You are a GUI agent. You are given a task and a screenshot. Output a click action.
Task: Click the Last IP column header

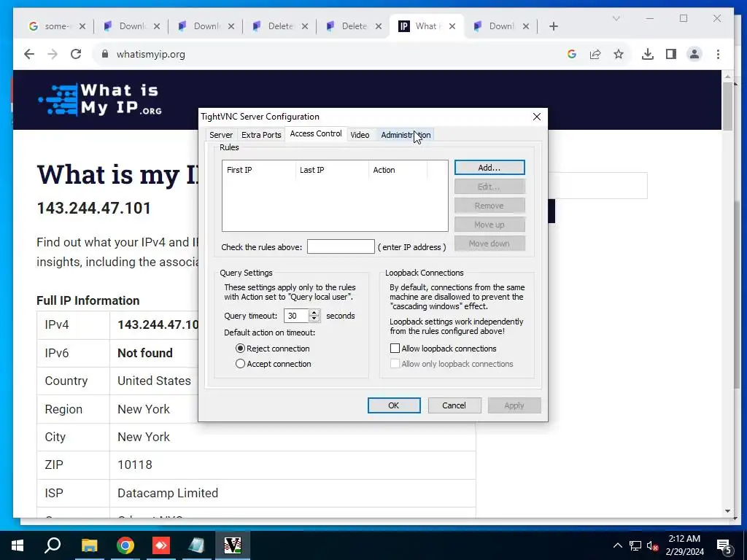tap(332, 170)
